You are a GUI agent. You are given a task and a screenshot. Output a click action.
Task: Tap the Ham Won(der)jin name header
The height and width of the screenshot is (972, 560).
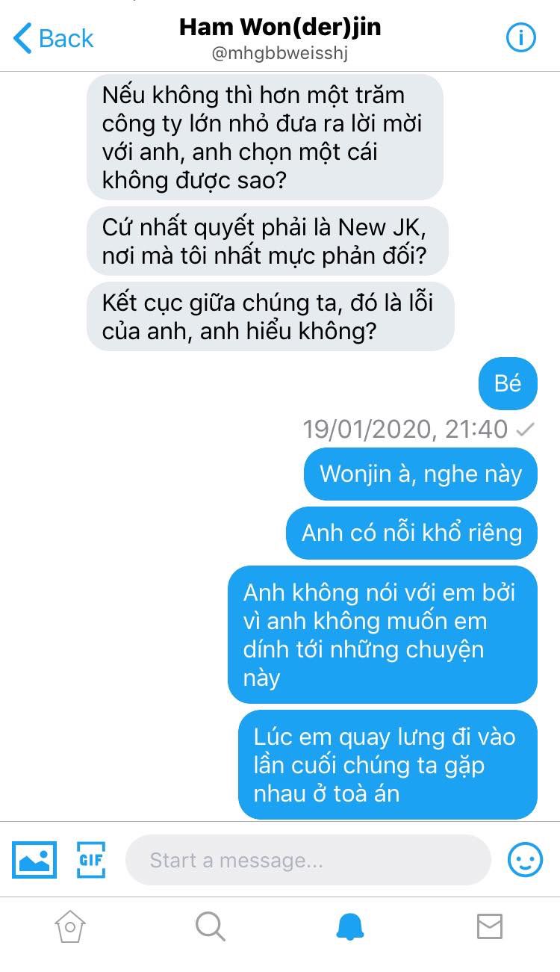tap(280, 28)
